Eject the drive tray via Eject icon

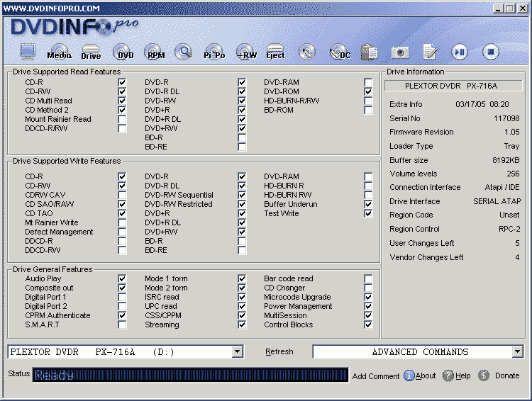(x=275, y=52)
